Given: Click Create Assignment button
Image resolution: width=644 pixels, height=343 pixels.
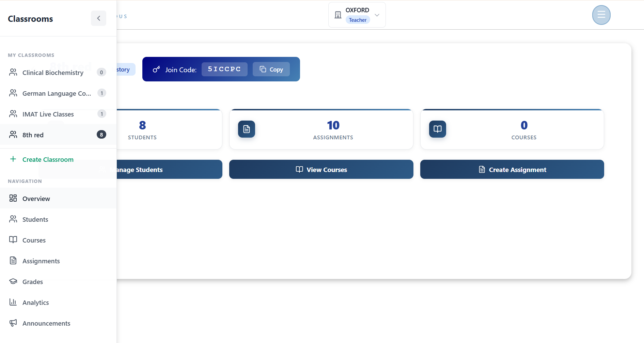Looking at the screenshot, I should (512, 169).
